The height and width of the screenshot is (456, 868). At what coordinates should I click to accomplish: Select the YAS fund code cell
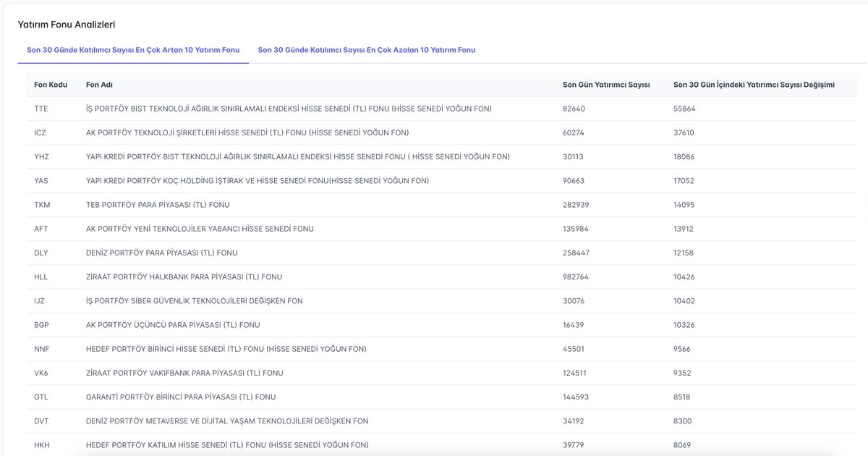[41, 180]
